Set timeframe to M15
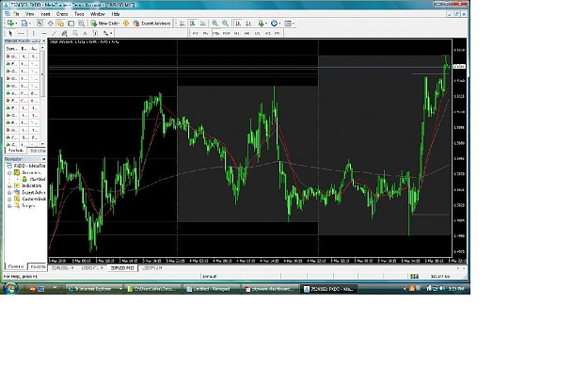588x368 pixels. [216, 33]
